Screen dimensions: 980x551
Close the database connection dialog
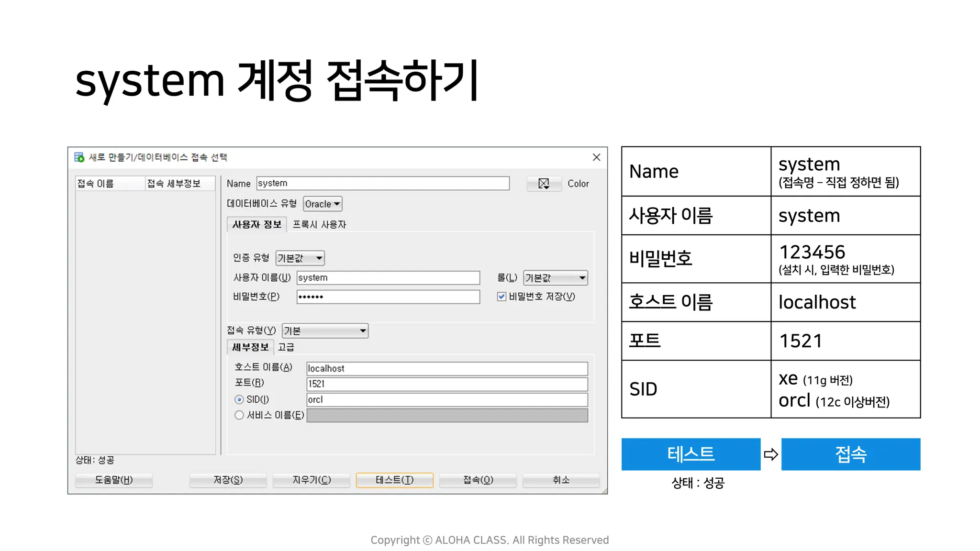pos(596,157)
